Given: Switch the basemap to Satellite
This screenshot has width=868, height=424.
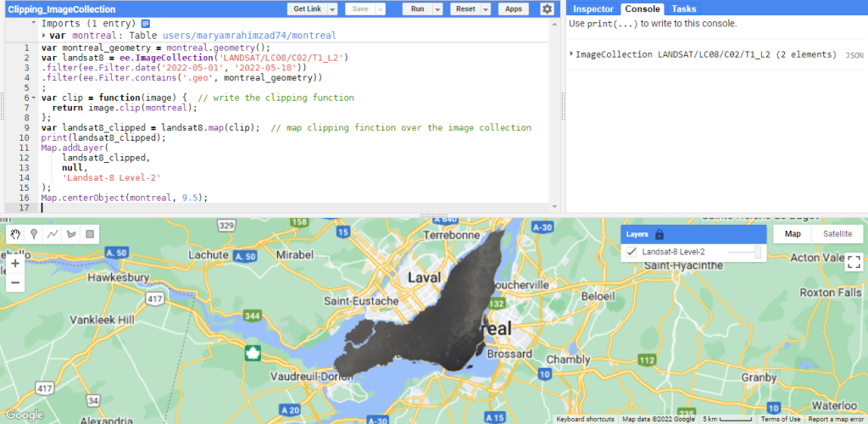Looking at the screenshot, I should coord(837,234).
